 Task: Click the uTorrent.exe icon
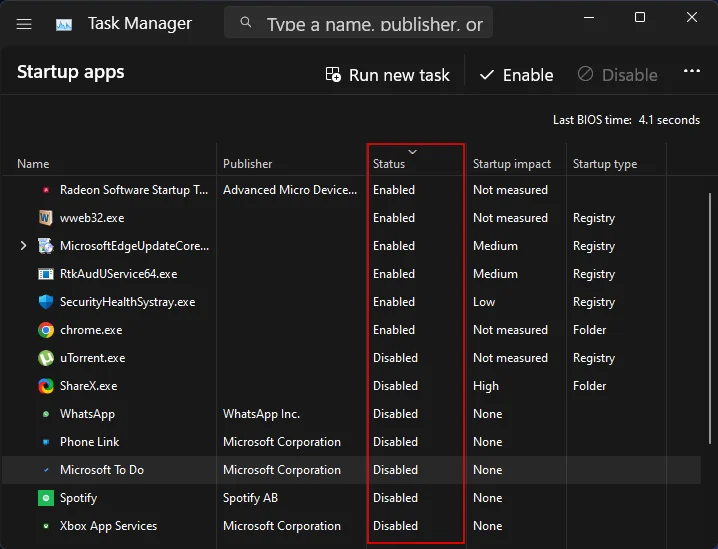pyautogui.click(x=45, y=358)
